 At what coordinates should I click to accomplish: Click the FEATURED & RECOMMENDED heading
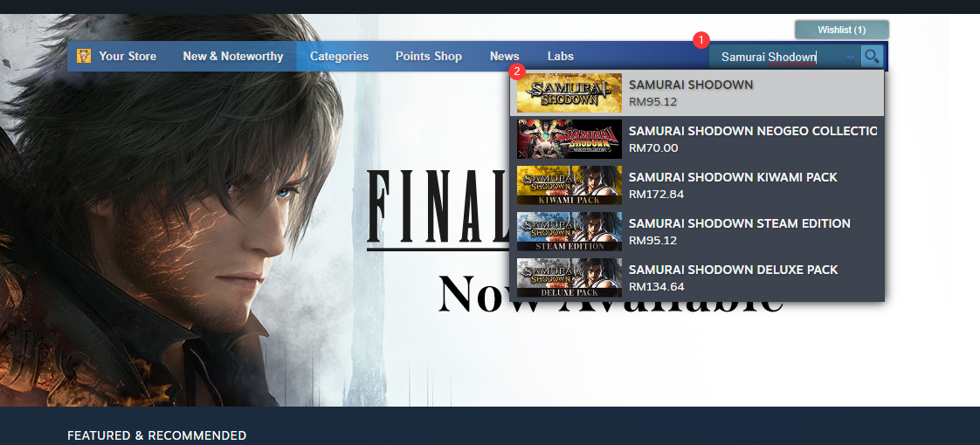(157, 435)
